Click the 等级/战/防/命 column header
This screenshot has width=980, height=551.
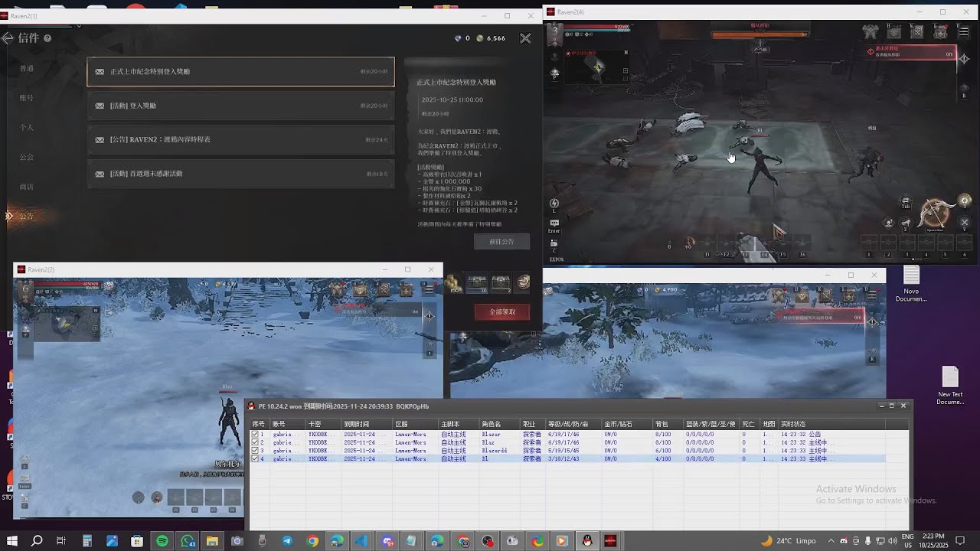(x=573, y=424)
